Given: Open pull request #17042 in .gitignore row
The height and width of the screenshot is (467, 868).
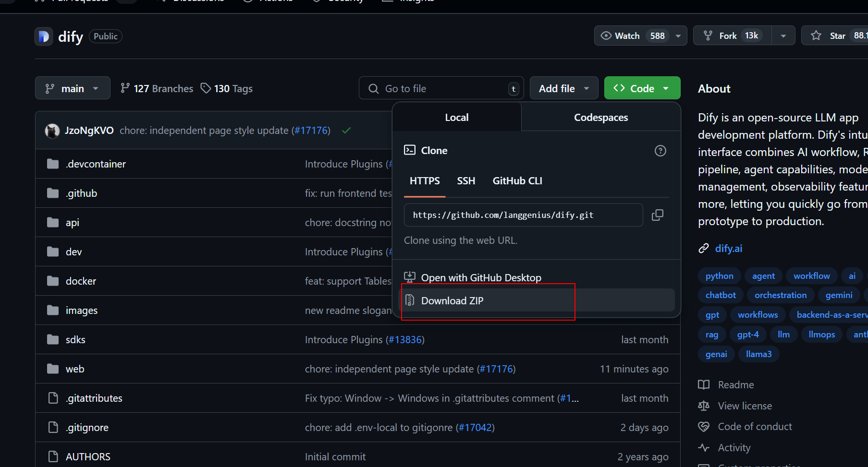Looking at the screenshot, I should tap(475, 428).
